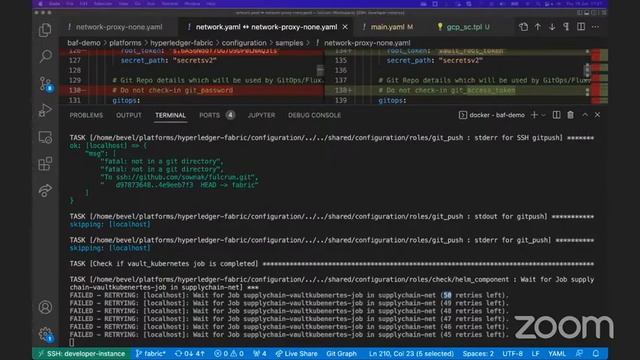Select the TERMINAL panel tab

(x=170, y=116)
